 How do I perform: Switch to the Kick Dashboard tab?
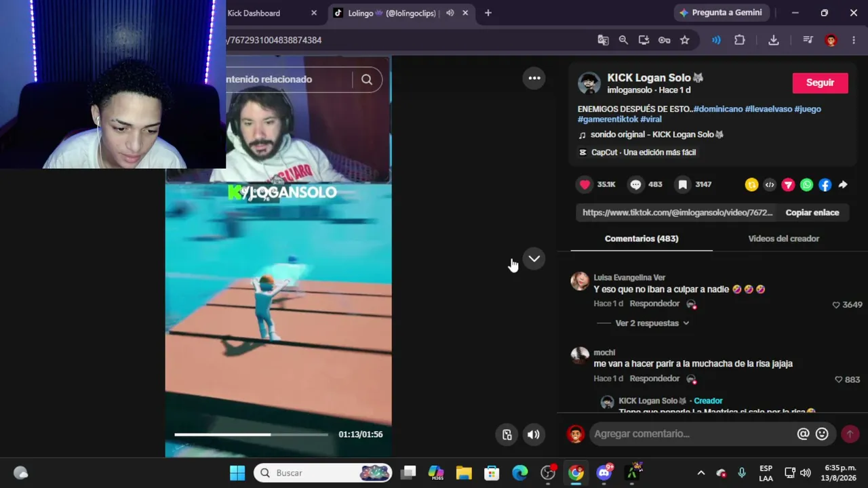pyautogui.click(x=254, y=13)
